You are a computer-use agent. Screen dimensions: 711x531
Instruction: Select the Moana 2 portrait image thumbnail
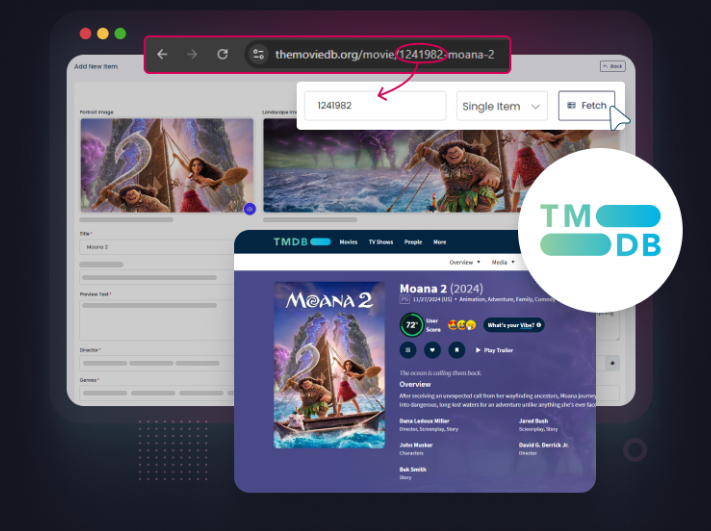point(167,165)
